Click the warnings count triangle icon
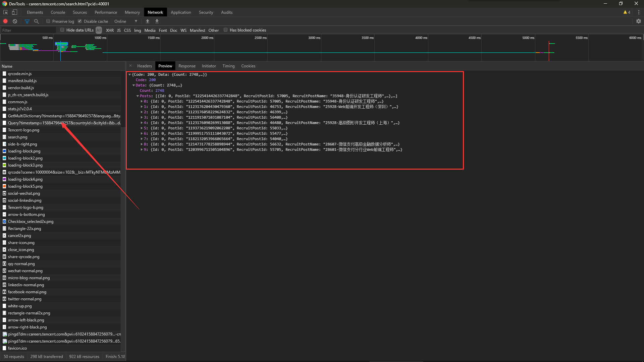The image size is (644, 362). pyautogui.click(x=625, y=12)
